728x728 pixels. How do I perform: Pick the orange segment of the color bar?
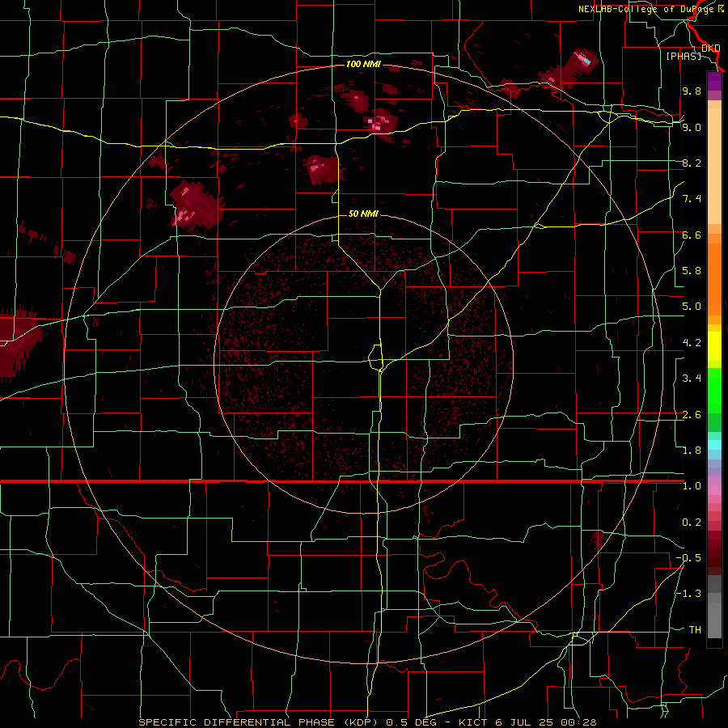714,280
